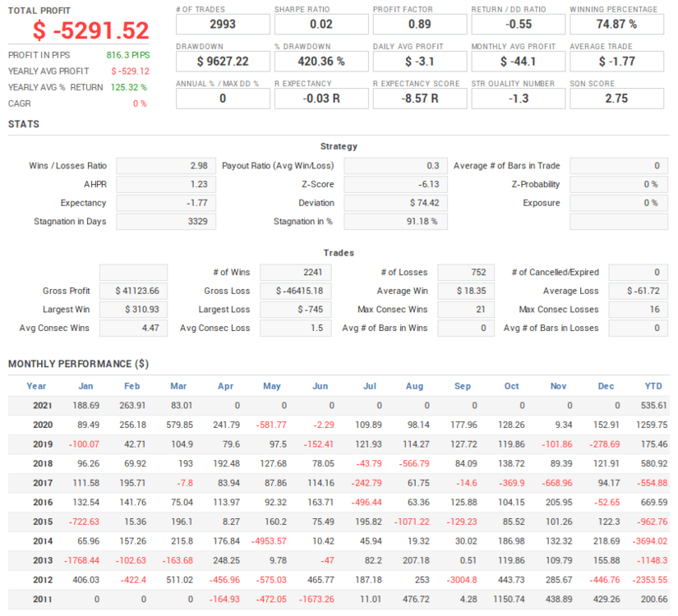The width and height of the screenshot is (678, 616).
Task: Click the 2021 YTD value 535.61
Action: 654,406
